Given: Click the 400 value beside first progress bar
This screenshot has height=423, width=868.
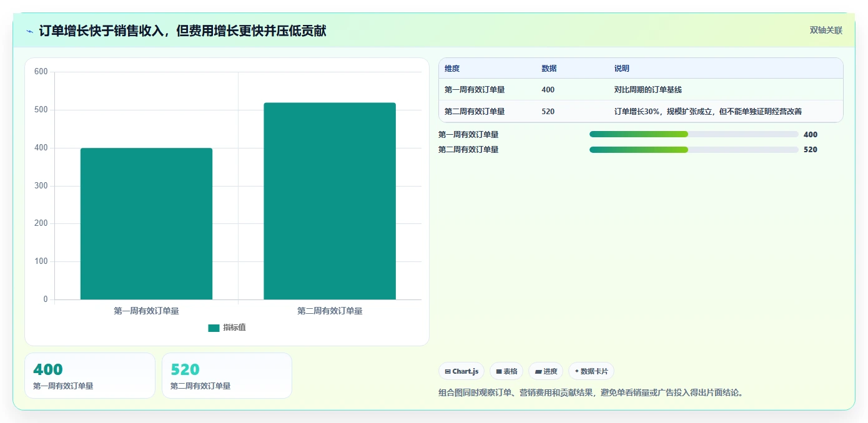Looking at the screenshot, I should (x=811, y=134).
